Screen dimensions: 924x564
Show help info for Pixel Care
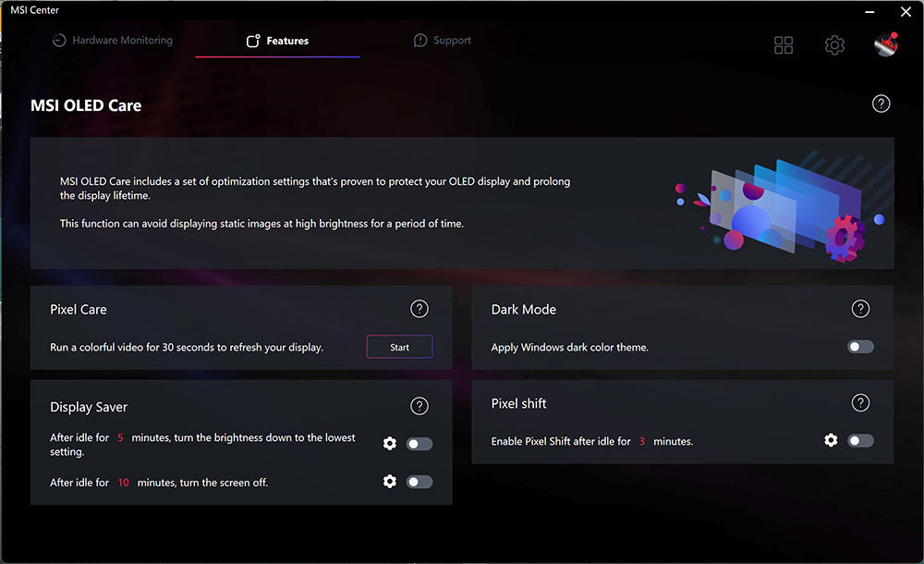[x=419, y=309]
